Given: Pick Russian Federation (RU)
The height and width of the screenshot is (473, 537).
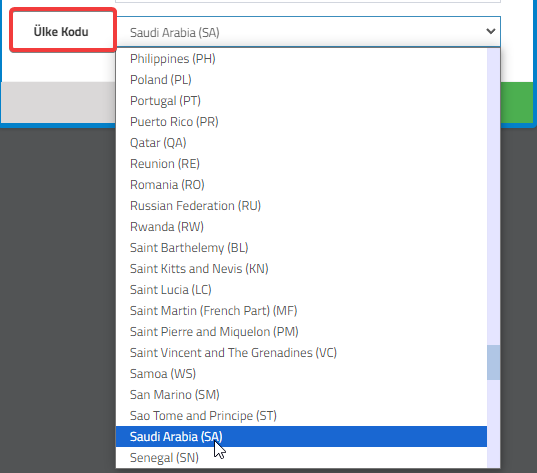Looking at the screenshot, I should click(x=301, y=206).
